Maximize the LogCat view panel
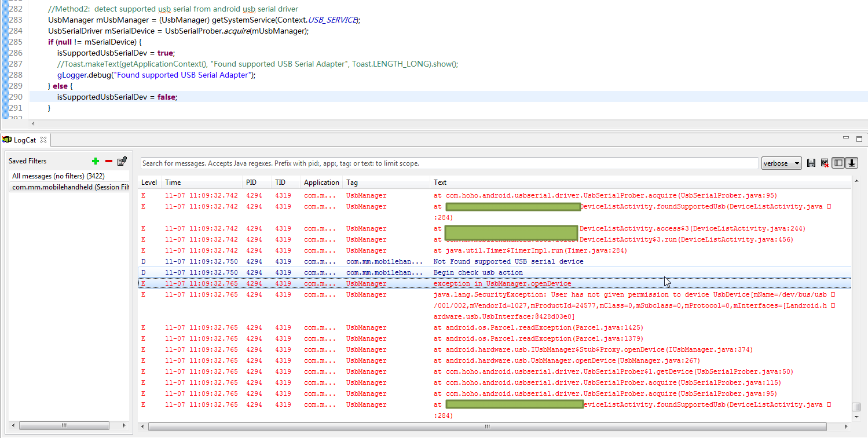The width and height of the screenshot is (868, 438). 859,139
